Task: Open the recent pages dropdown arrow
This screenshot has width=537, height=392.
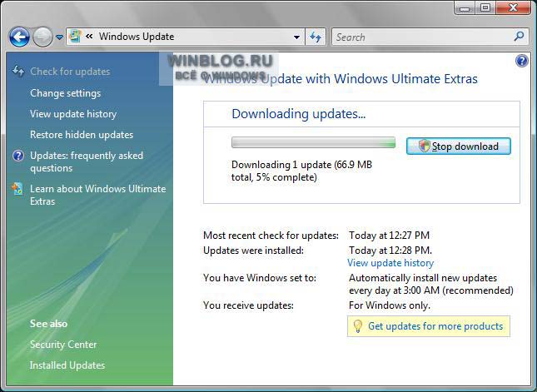Action: pyautogui.click(x=60, y=37)
